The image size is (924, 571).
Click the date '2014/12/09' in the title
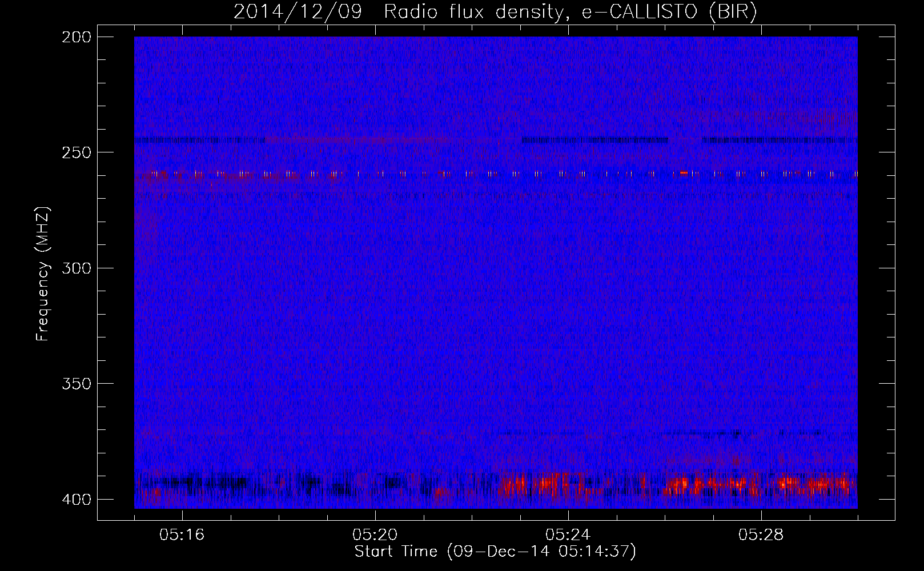click(x=298, y=12)
